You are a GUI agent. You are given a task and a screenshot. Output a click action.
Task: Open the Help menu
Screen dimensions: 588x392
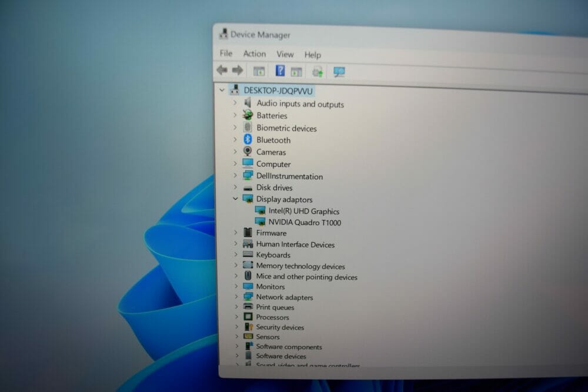pyautogui.click(x=312, y=55)
